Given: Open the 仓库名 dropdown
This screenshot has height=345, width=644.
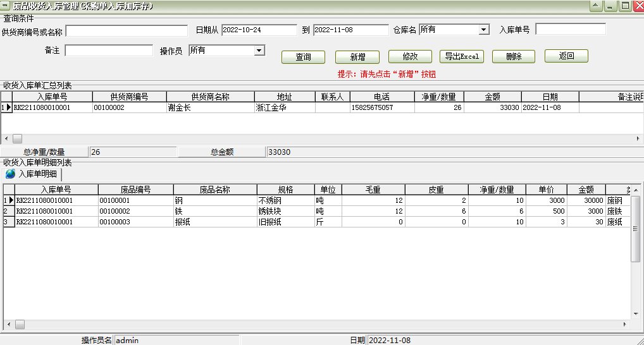Looking at the screenshot, I should (x=484, y=30).
